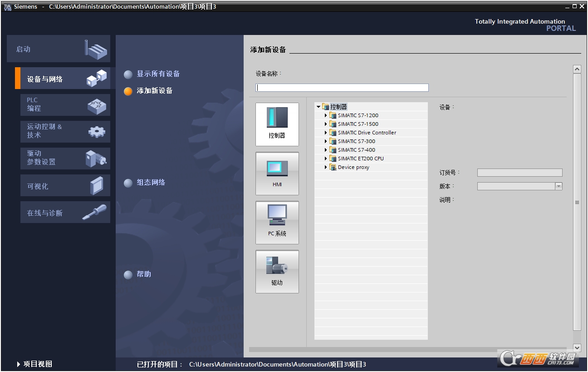Select the 帮助 radio bullet
The height and width of the screenshot is (372, 588).
pyautogui.click(x=128, y=274)
